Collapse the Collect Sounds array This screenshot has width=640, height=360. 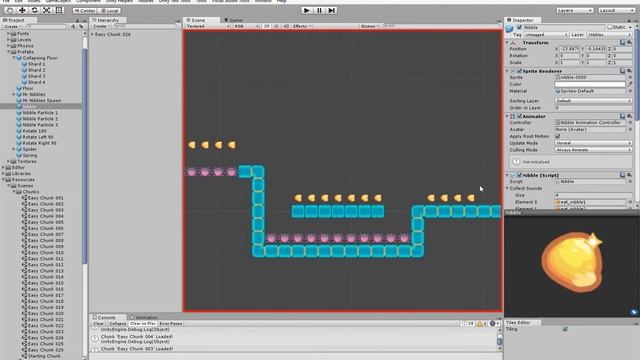[507, 189]
